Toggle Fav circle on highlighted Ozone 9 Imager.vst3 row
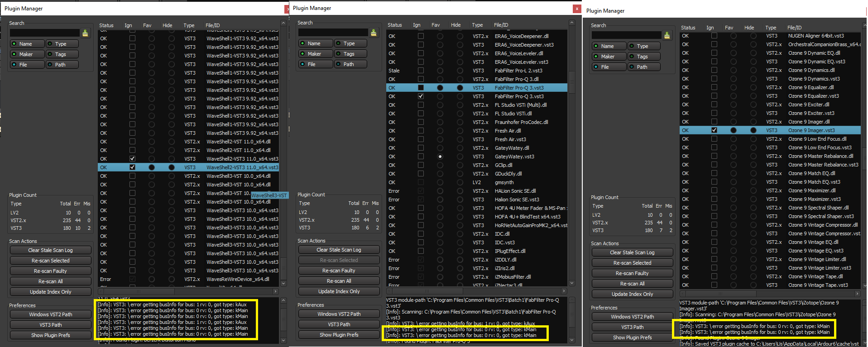Image resolution: width=868 pixels, height=347 pixels. 734,130
